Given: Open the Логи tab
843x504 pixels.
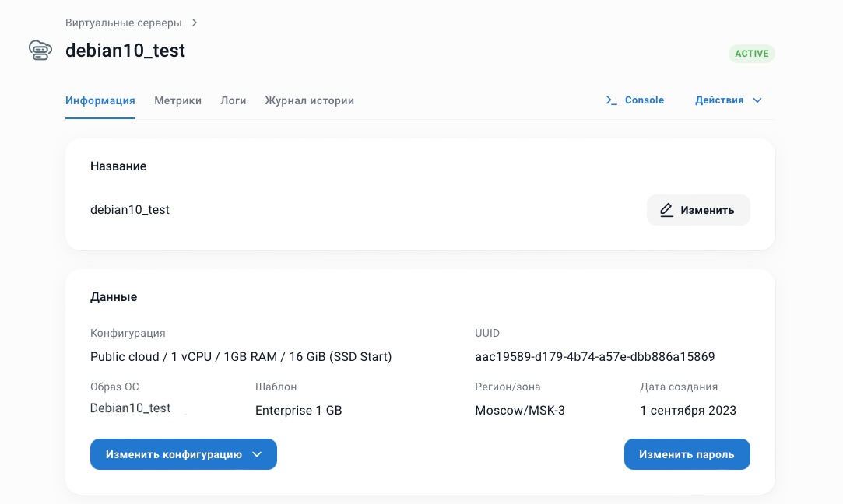Looking at the screenshot, I should [x=233, y=100].
